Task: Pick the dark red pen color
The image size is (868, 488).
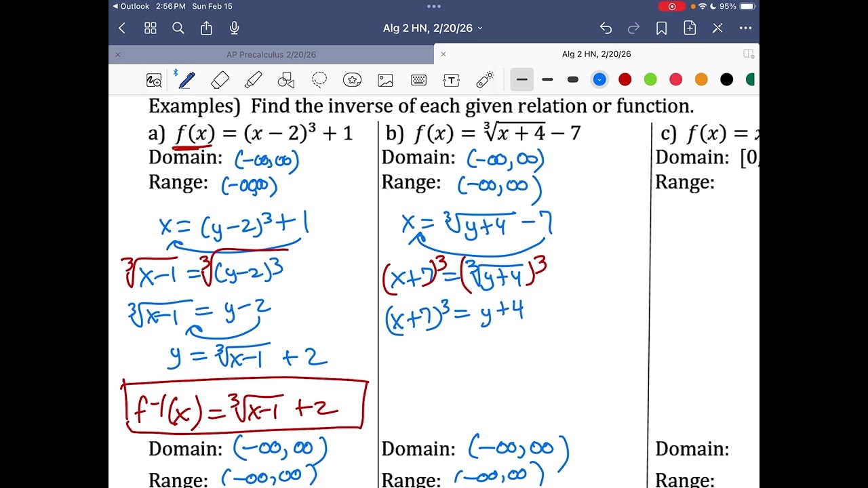Action: [x=625, y=80]
